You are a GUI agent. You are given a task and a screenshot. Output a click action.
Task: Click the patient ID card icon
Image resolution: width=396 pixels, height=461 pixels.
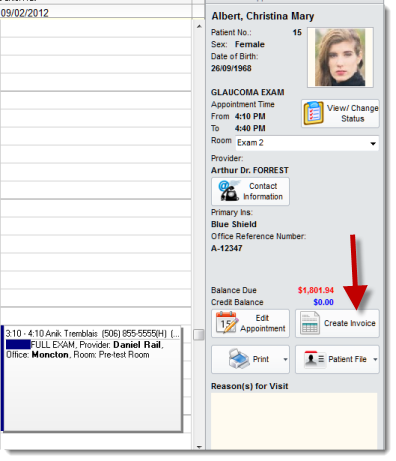[314, 359]
